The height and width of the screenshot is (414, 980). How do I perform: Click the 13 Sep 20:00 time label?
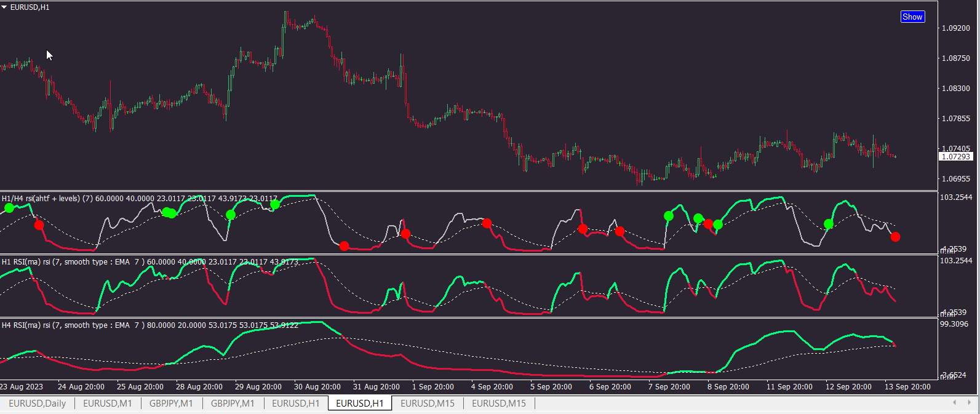point(907,387)
